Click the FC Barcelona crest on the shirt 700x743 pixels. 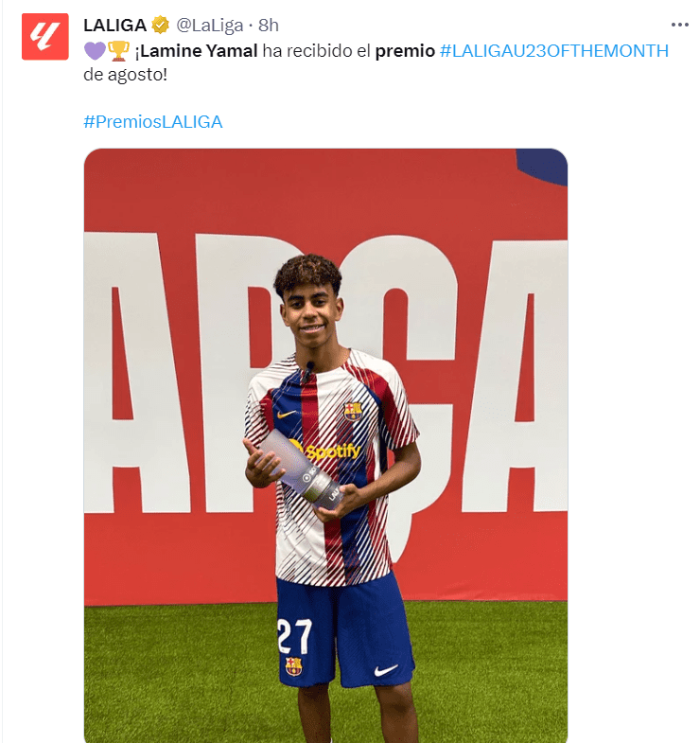(353, 412)
